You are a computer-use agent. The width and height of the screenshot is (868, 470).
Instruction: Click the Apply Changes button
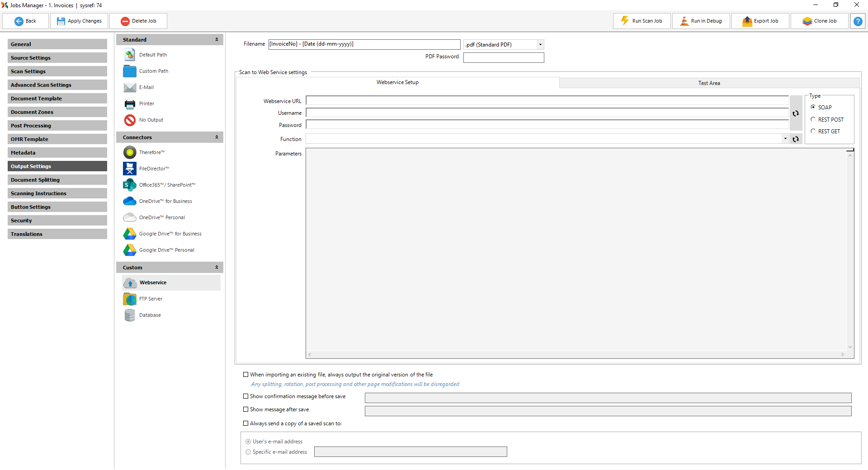click(80, 21)
